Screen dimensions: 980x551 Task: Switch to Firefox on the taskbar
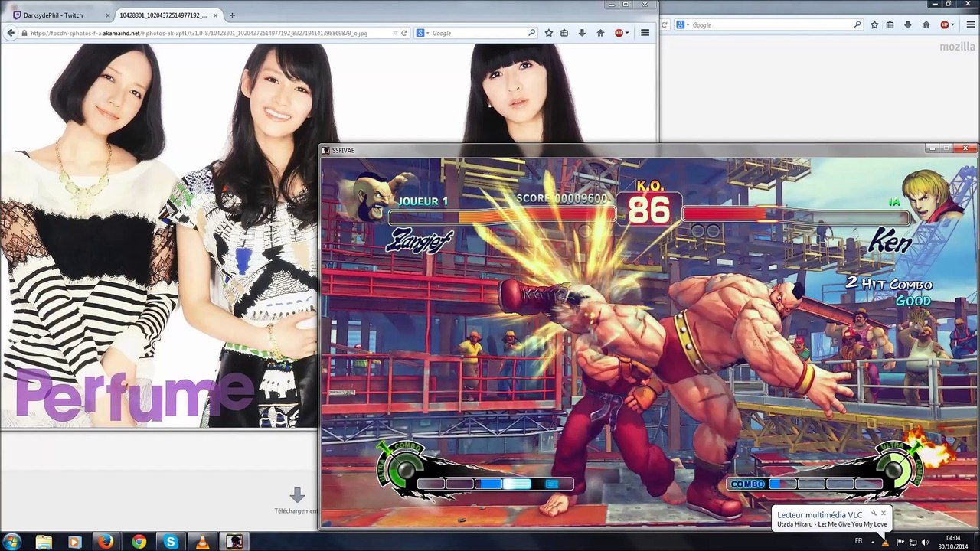[106, 542]
